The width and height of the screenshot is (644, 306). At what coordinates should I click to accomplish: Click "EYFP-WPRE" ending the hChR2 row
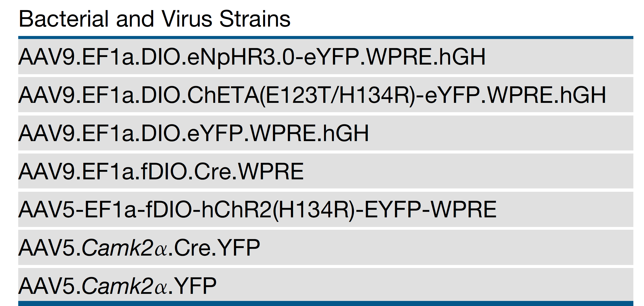point(430,209)
